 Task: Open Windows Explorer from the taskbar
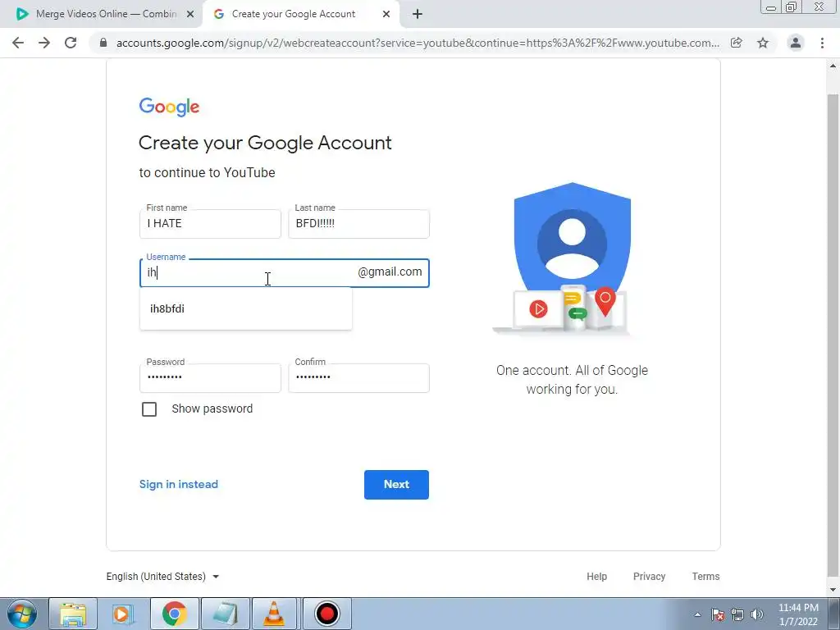73,614
